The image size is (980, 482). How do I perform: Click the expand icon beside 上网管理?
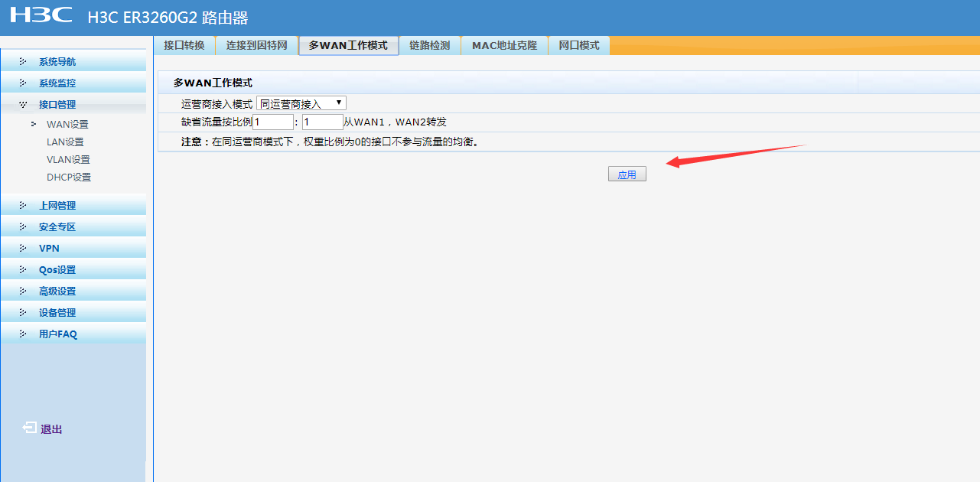23,206
